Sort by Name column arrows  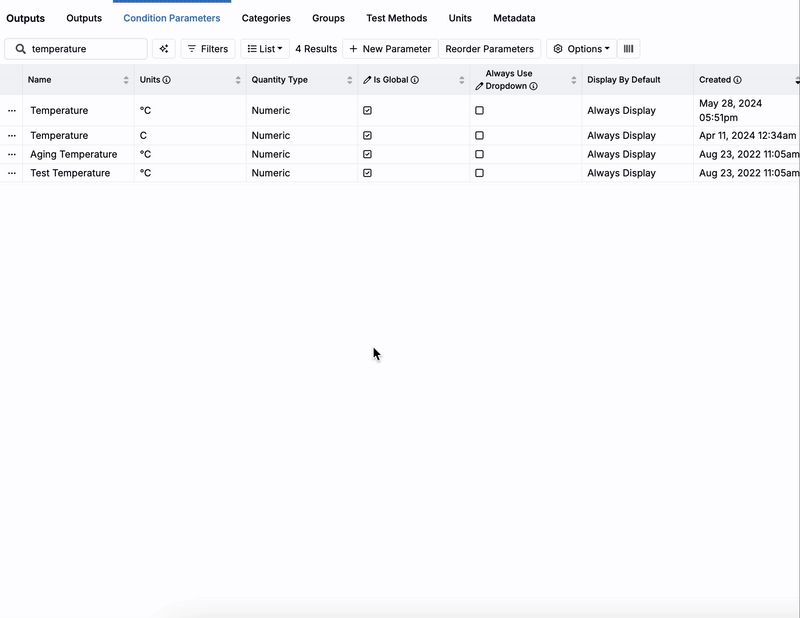tap(126, 80)
